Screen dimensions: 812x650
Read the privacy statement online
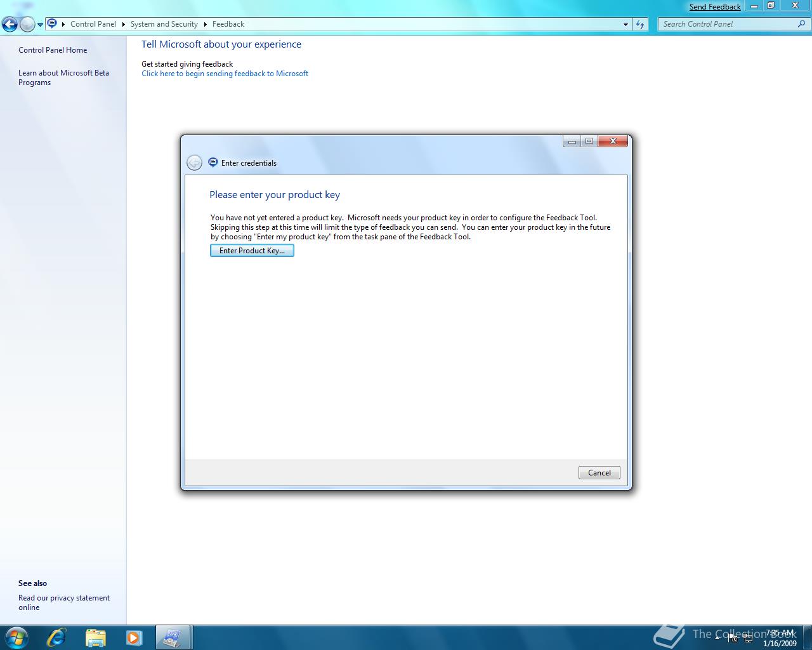tap(64, 602)
